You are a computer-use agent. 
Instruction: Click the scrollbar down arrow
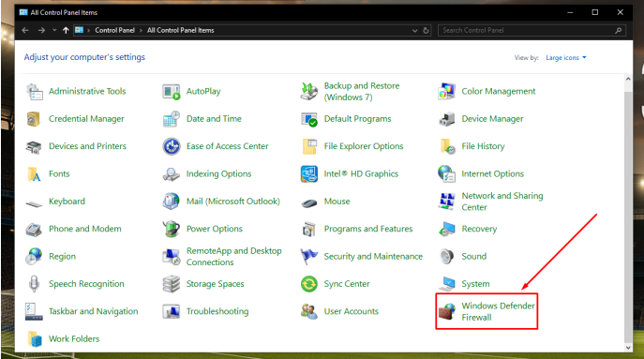pyautogui.click(x=628, y=348)
